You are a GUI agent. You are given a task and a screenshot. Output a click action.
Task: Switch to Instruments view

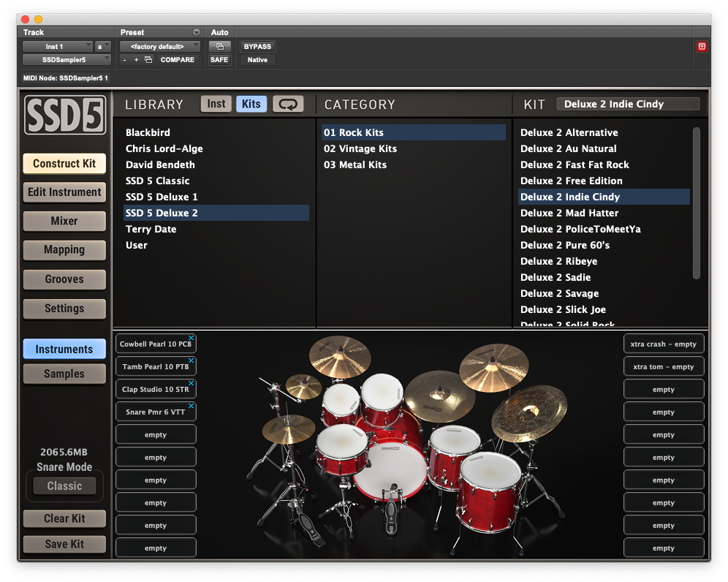(64, 349)
